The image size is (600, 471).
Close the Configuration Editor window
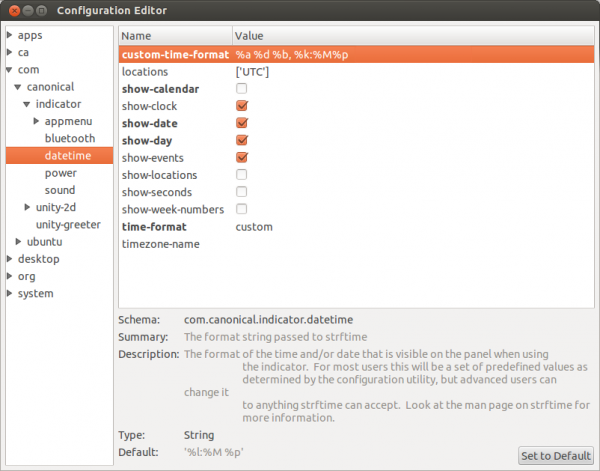coord(14,11)
